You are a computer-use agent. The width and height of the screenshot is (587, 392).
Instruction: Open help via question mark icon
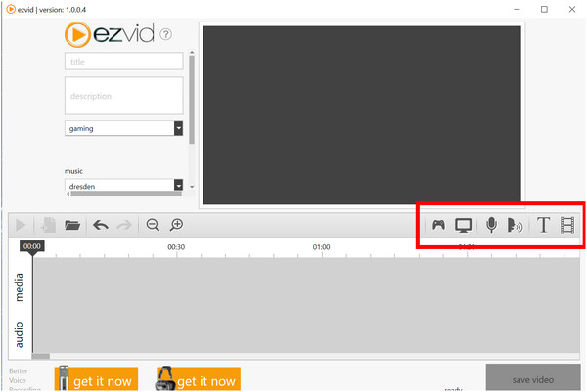click(166, 34)
